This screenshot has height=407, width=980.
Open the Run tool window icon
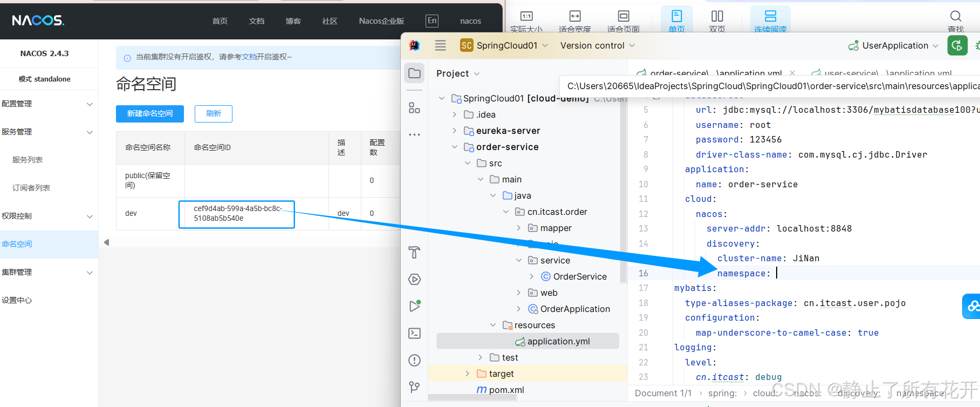[414, 306]
